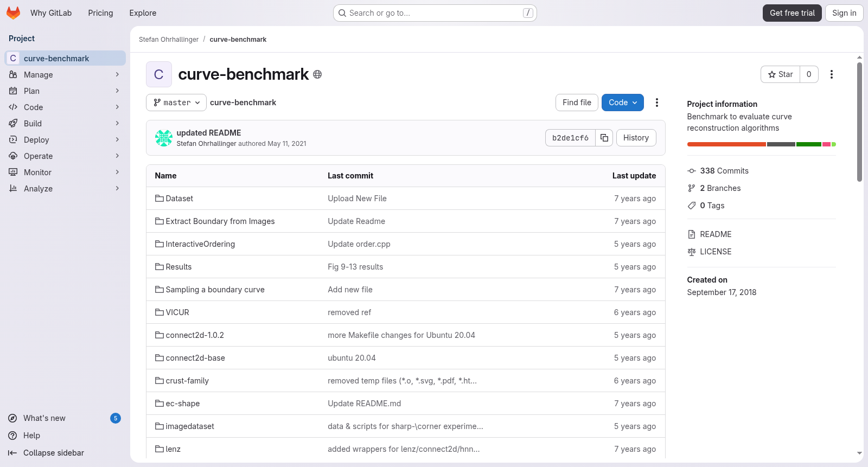Viewport: 868px width, 467px height.
Task: Expand the Monitor section chevron
Action: (x=117, y=172)
